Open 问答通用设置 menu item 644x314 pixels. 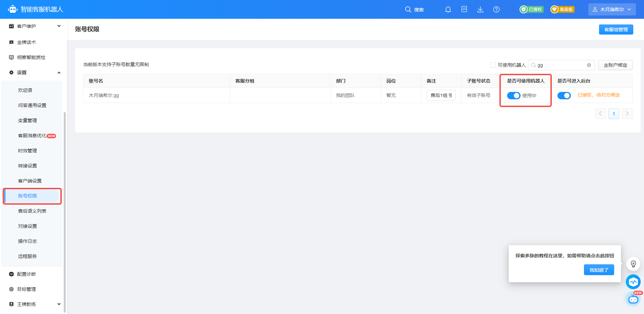tap(32, 105)
